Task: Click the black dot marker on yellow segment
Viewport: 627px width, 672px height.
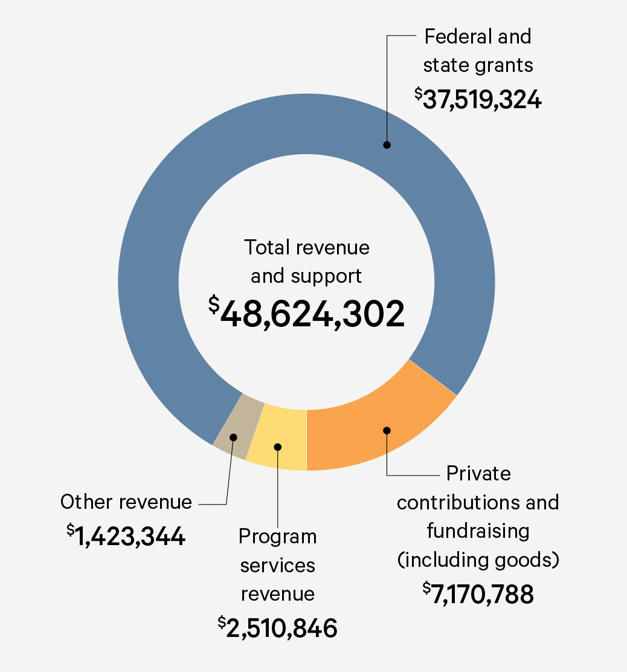Action: (278, 447)
